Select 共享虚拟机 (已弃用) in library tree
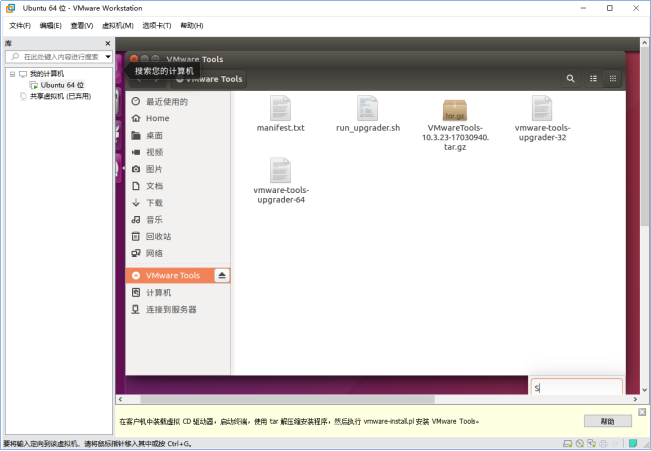Screen dimensions: 651x451 point(60,96)
